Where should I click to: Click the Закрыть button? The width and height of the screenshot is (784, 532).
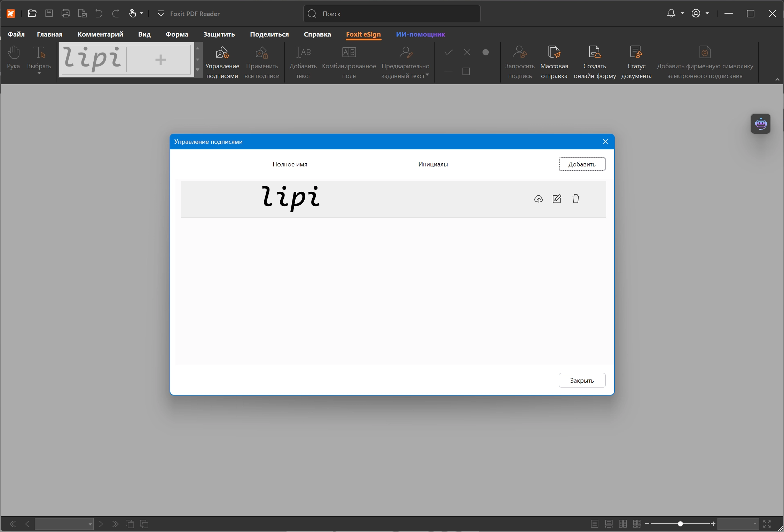point(582,381)
